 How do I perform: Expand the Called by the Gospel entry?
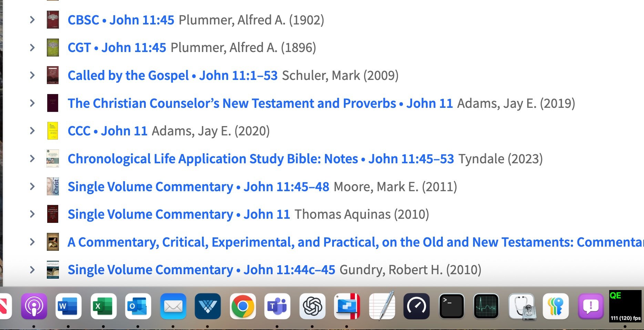tap(32, 75)
